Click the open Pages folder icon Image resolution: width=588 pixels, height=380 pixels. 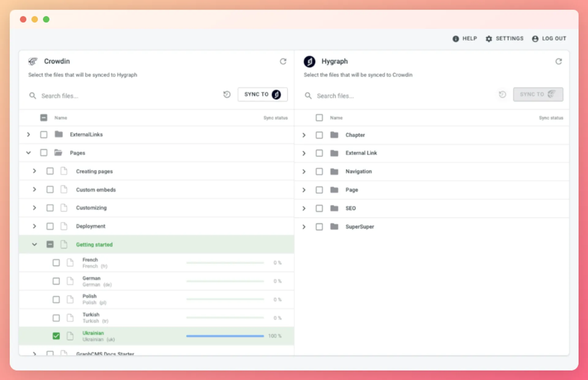[58, 152]
